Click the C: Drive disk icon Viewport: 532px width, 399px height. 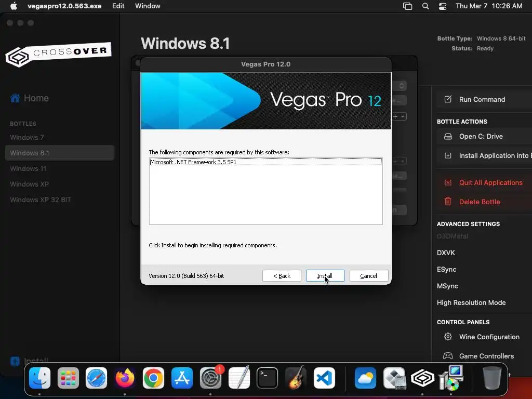[x=448, y=137]
